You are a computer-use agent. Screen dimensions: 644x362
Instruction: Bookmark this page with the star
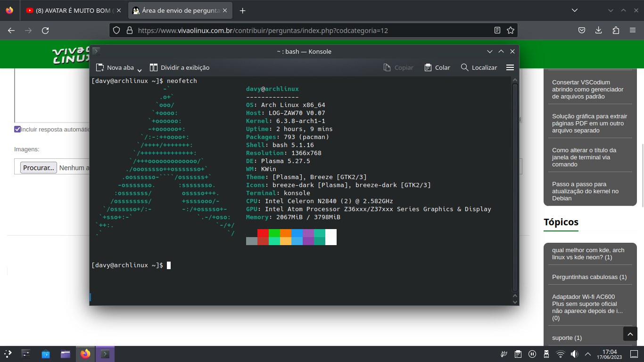click(x=510, y=30)
